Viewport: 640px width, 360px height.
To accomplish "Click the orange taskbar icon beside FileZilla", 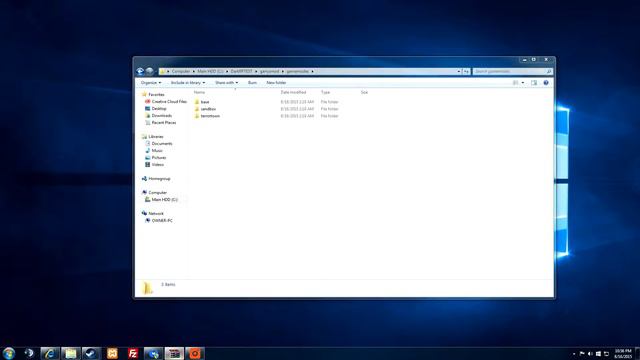I will pos(112,353).
